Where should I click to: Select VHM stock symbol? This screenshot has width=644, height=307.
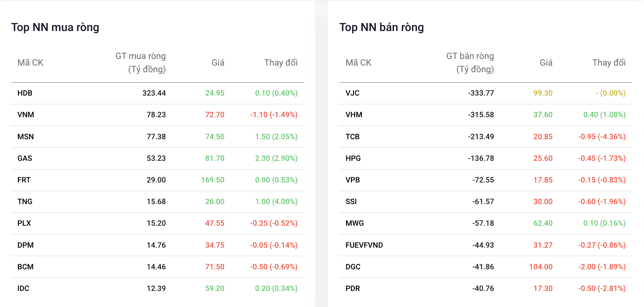click(x=354, y=115)
